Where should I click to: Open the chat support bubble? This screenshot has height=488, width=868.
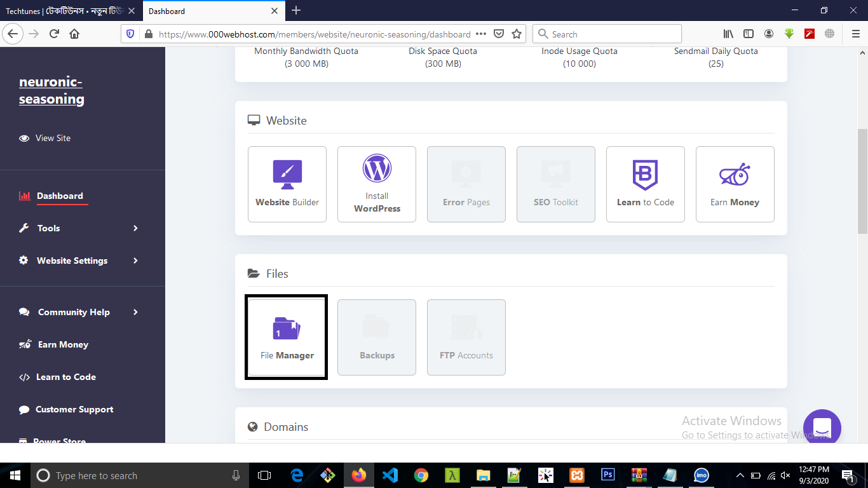[822, 427]
